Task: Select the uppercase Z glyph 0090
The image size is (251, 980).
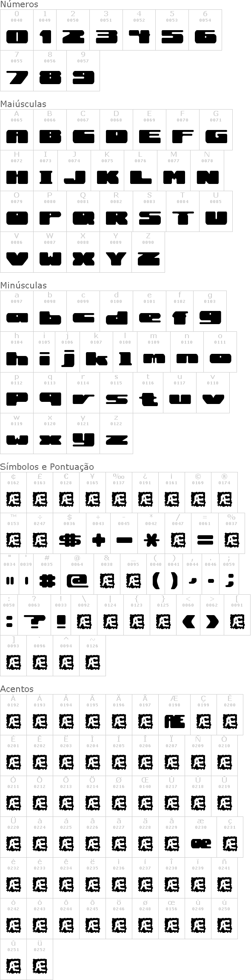Action: pyautogui.click(x=148, y=252)
